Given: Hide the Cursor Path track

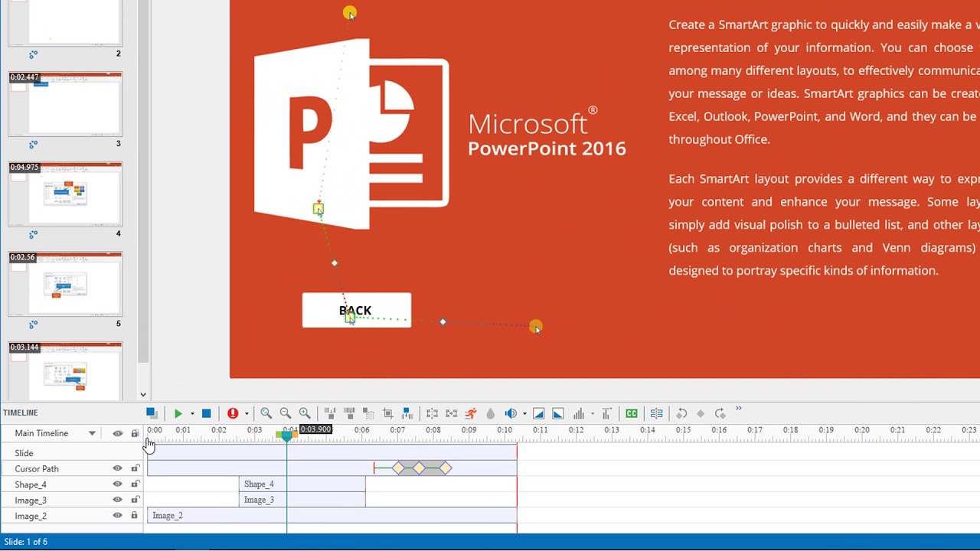Looking at the screenshot, I should click(x=117, y=468).
